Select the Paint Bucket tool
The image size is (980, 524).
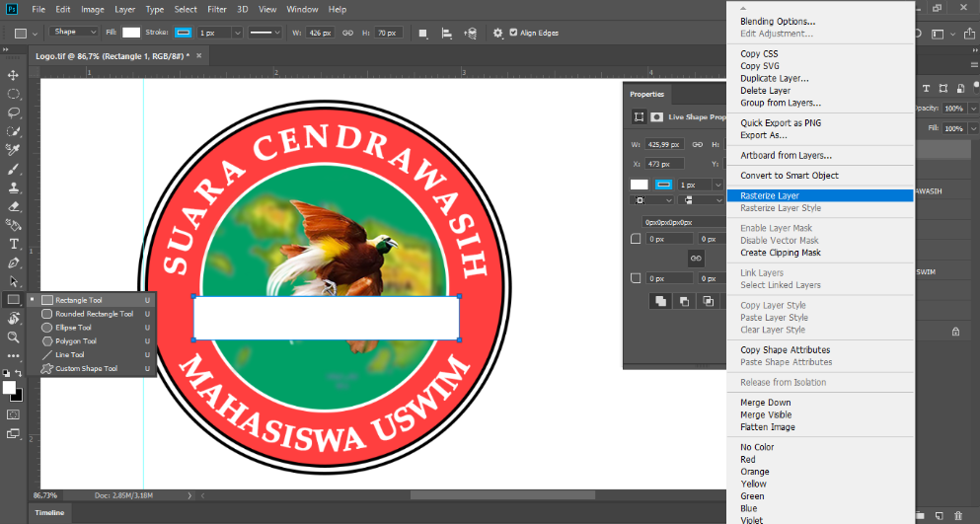pyautogui.click(x=13, y=225)
